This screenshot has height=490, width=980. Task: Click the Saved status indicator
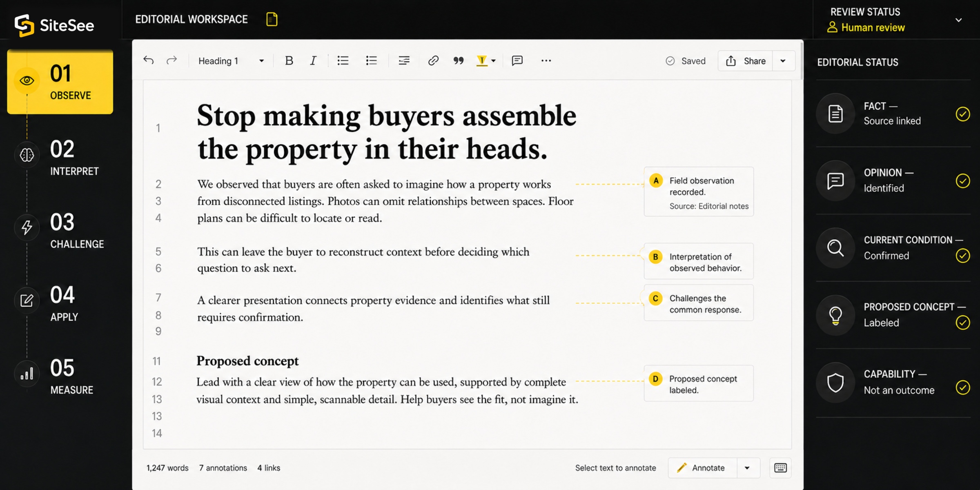(x=686, y=61)
